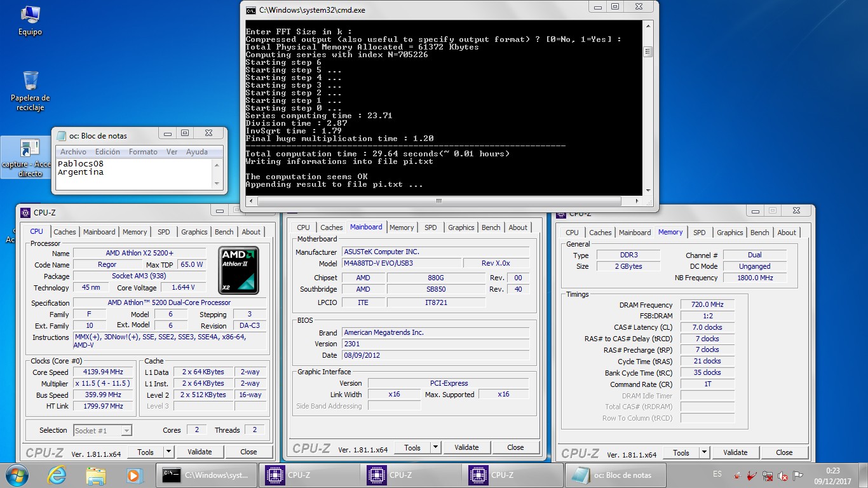This screenshot has width=868, height=488.
Task: Switch to Caches tab in left CPU-Z
Action: (x=65, y=232)
